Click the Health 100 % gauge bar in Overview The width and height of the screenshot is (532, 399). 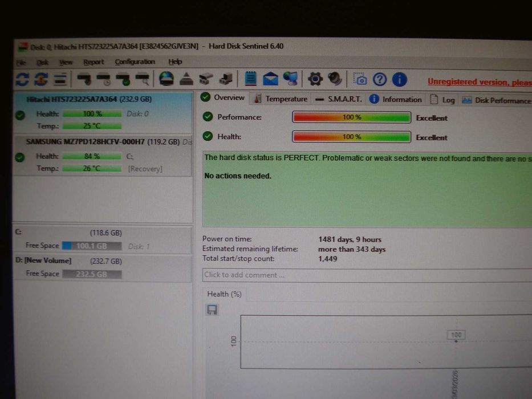tap(351, 137)
